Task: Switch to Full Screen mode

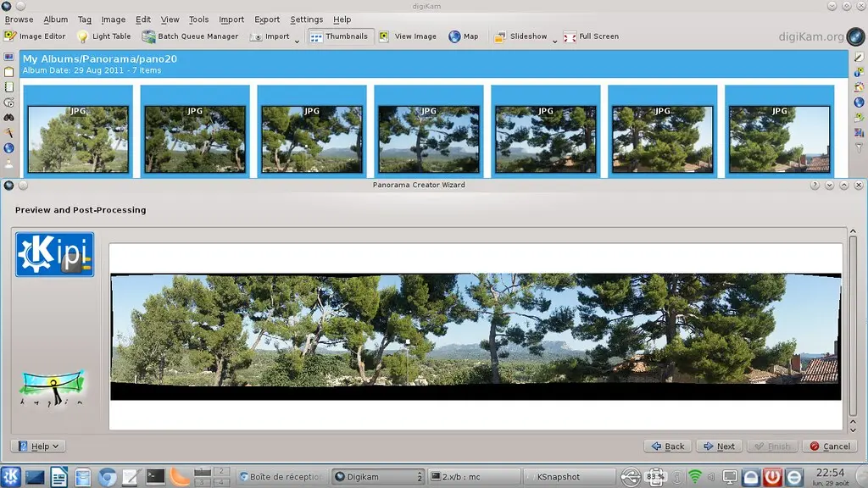Action: 592,36
